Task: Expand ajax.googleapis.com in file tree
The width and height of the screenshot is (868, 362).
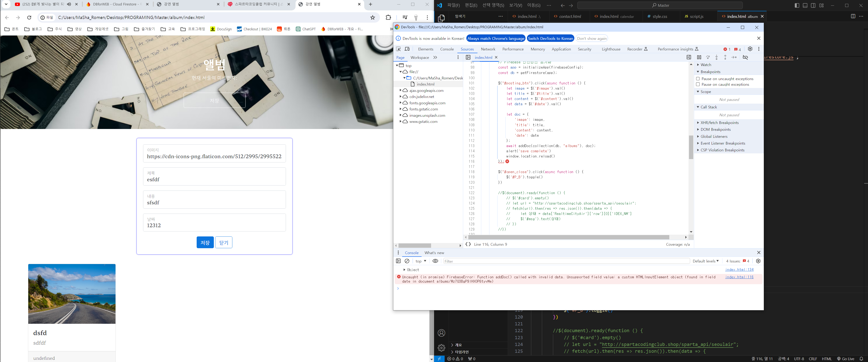Action: point(401,90)
